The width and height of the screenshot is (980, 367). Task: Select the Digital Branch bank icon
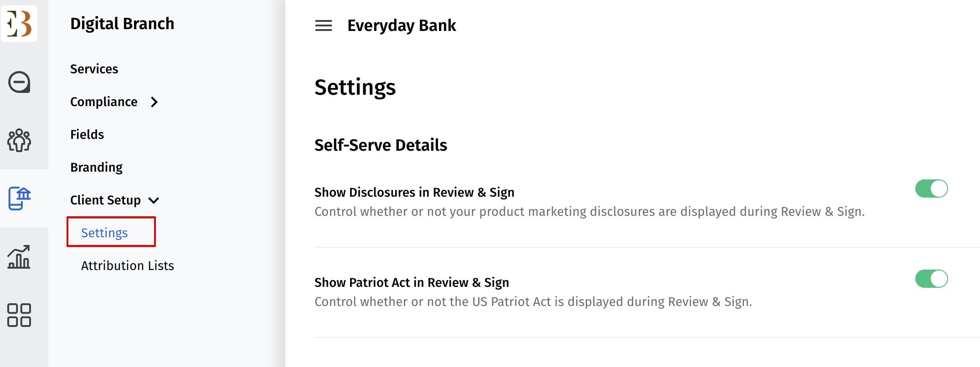(20, 199)
